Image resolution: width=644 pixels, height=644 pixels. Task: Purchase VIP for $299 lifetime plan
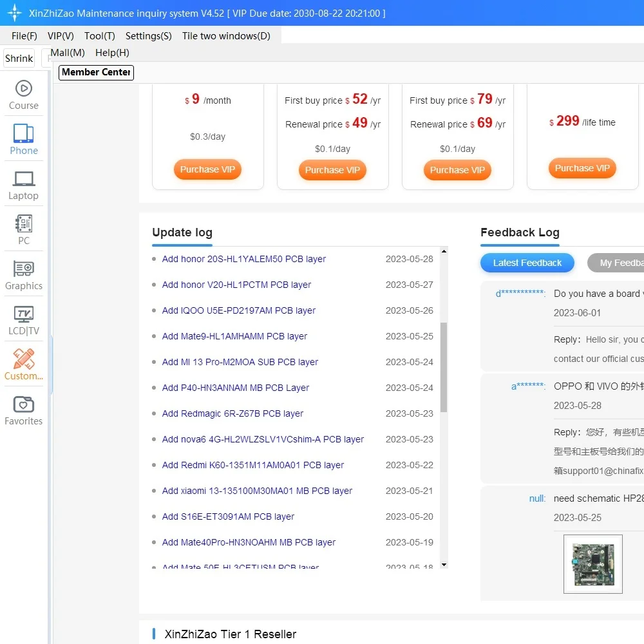(582, 168)
